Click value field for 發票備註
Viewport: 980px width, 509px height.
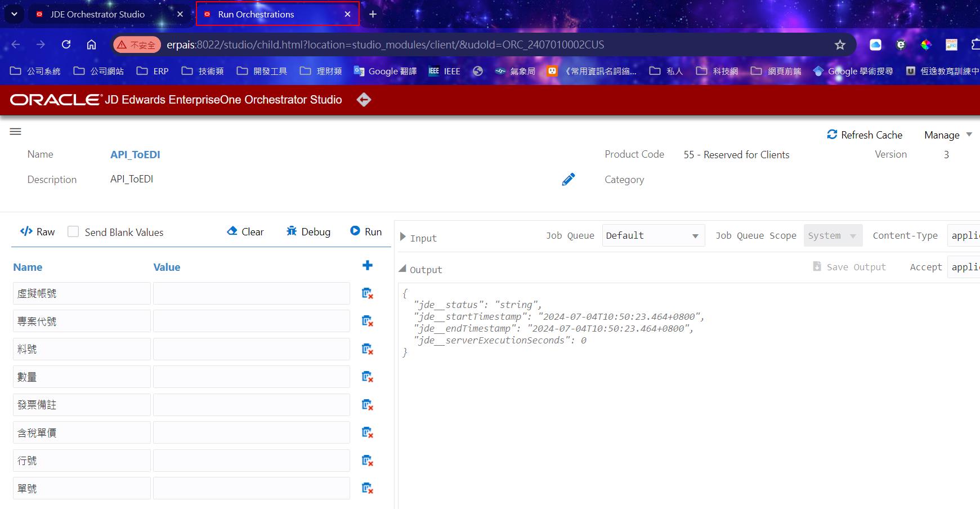point(251,405)
